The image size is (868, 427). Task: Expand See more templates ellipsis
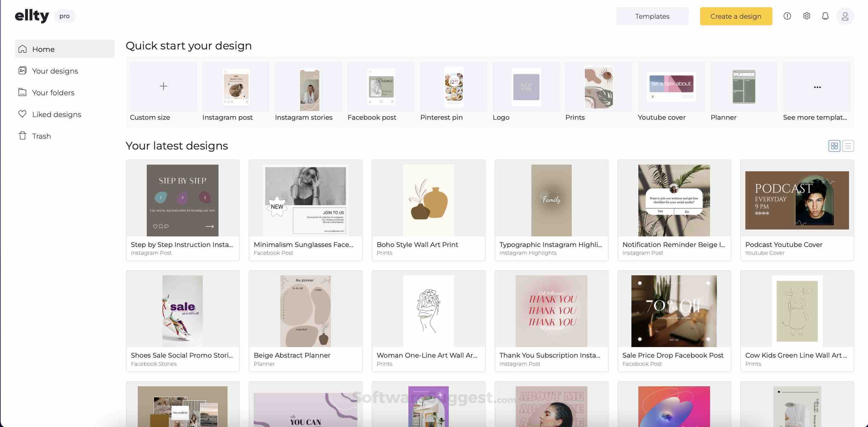817,87
